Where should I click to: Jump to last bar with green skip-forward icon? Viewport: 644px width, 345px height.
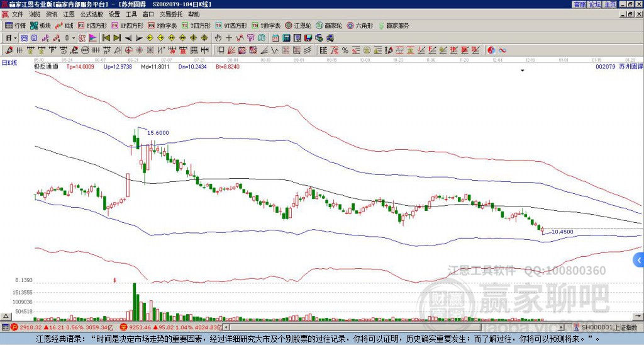pos(117,38)
